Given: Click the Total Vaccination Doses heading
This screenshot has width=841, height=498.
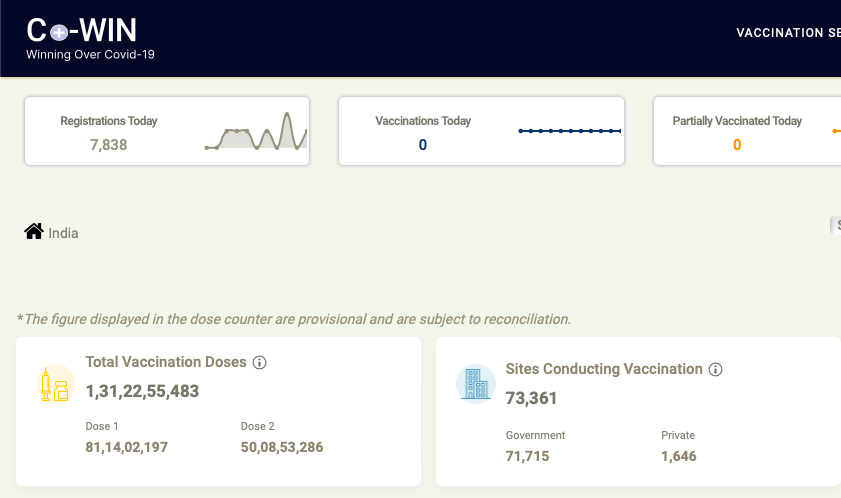Looking at the screenshot, I should pos(166,362).
